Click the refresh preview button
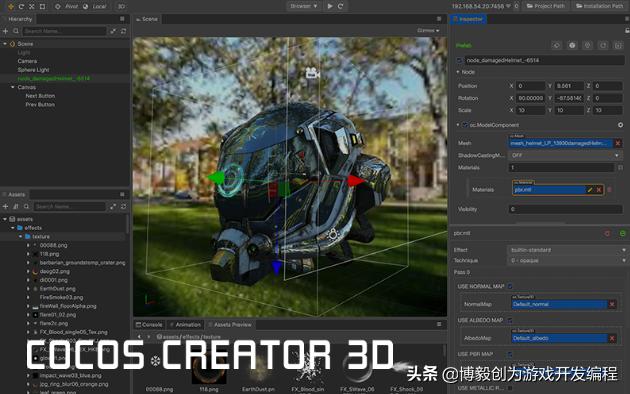The width and height of the screenshot is (630, 394). tap(340, 6)
